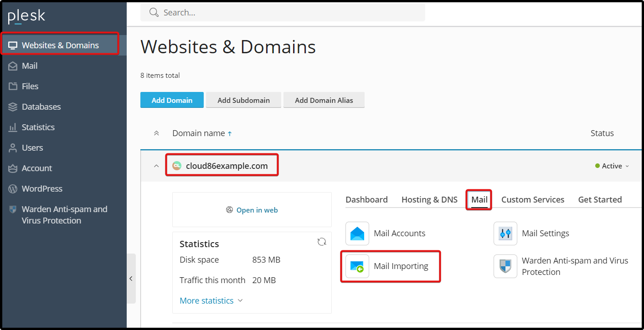The image size is (644, 330).
Task: Collapse the cloud86example.com row chevron
Action: click(156, 166)
